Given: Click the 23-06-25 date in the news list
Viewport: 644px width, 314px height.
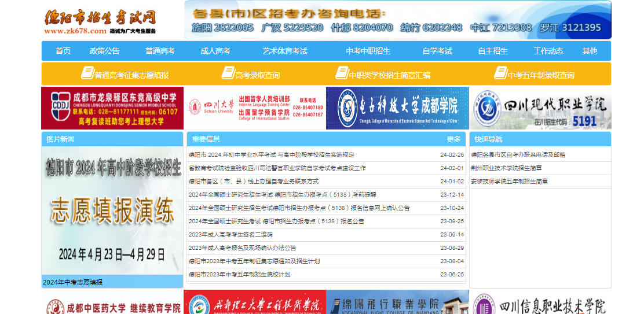Looking at the screenshot, I should [x=452, y=274].
